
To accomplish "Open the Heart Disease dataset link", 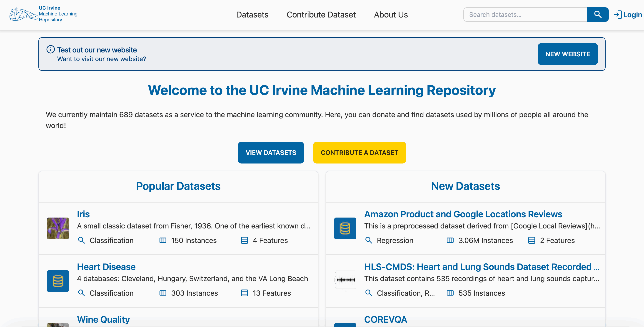I will click(106, 267).
